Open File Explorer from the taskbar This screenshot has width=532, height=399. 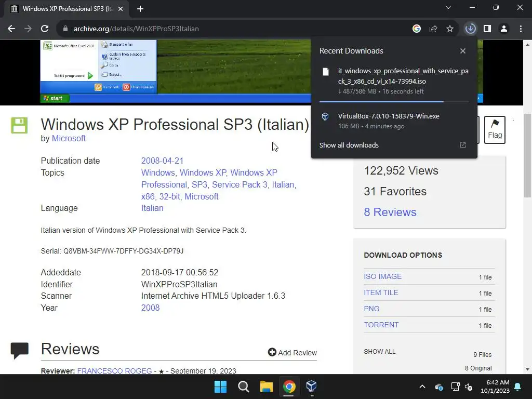[x=267, y=387]
